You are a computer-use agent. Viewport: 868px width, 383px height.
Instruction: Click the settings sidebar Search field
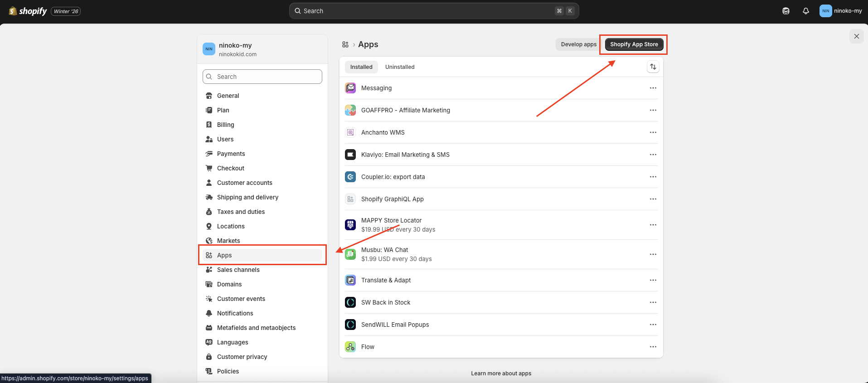[262, 77]
